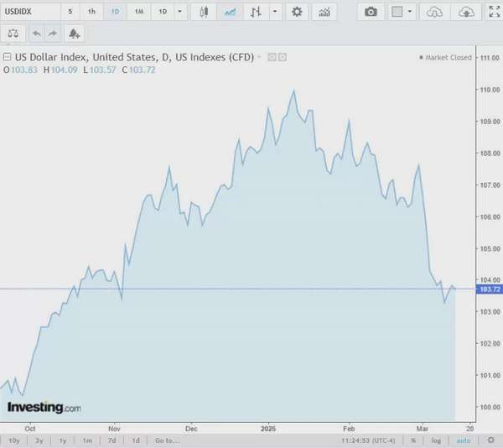The height and width of the screenshot is (448, 503).
Task: Redo the chart action
Action: click(53, 34)
